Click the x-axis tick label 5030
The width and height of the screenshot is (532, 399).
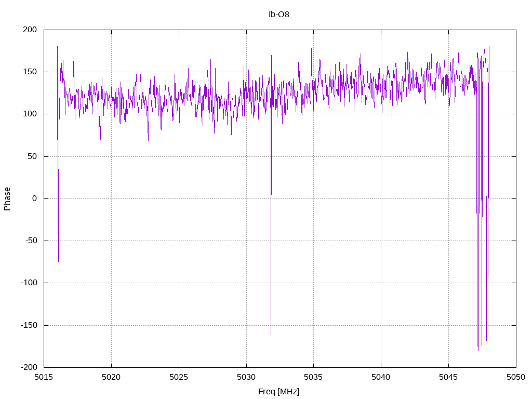tap(246, 377)
